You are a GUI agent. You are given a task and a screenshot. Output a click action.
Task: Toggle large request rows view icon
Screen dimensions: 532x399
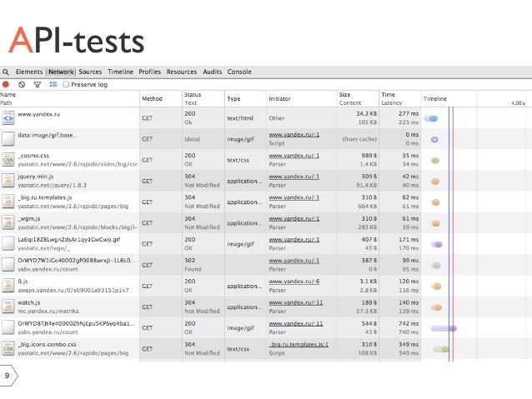[x=54, y=84]
